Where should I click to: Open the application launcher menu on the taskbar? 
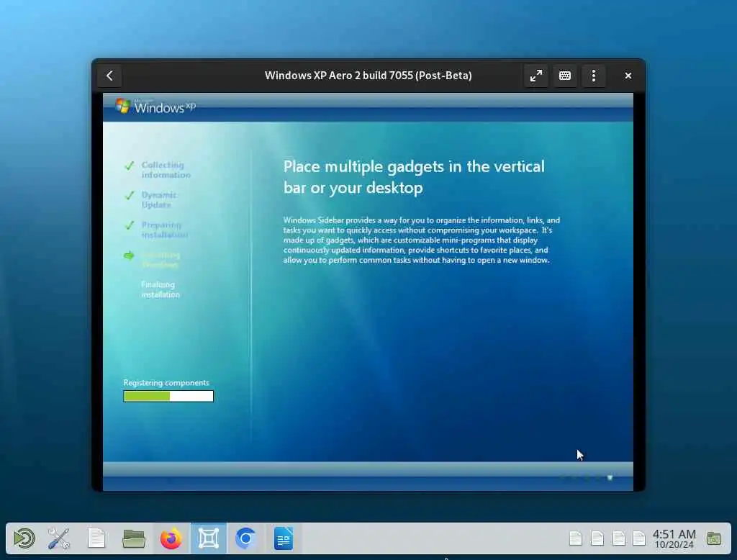pos(24,538)
